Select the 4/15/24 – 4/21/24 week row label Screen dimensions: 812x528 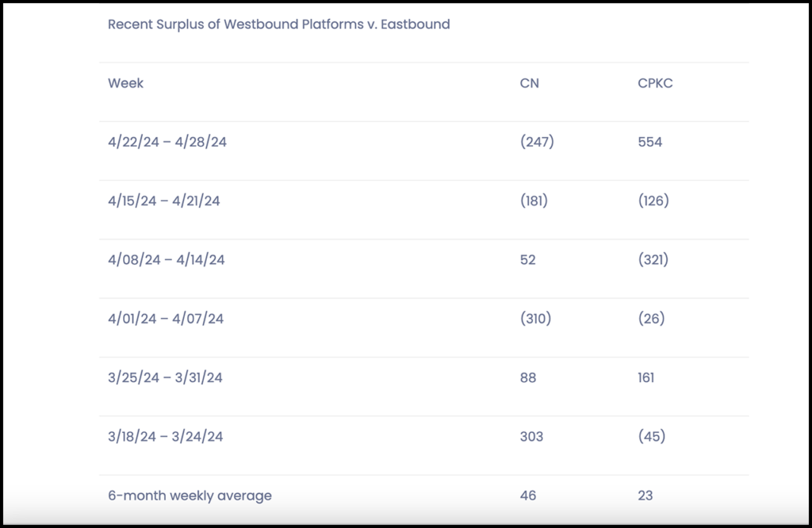pyautogui.click(x=164, y=201)
